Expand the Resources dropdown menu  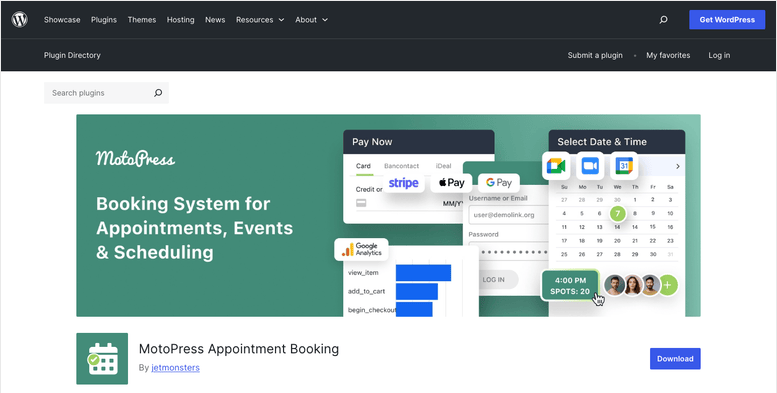point(260,20)
